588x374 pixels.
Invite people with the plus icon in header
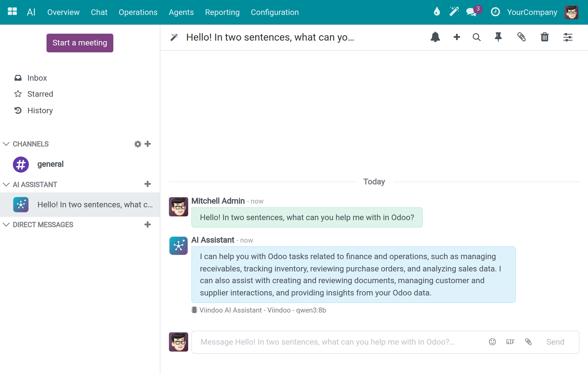457,37
